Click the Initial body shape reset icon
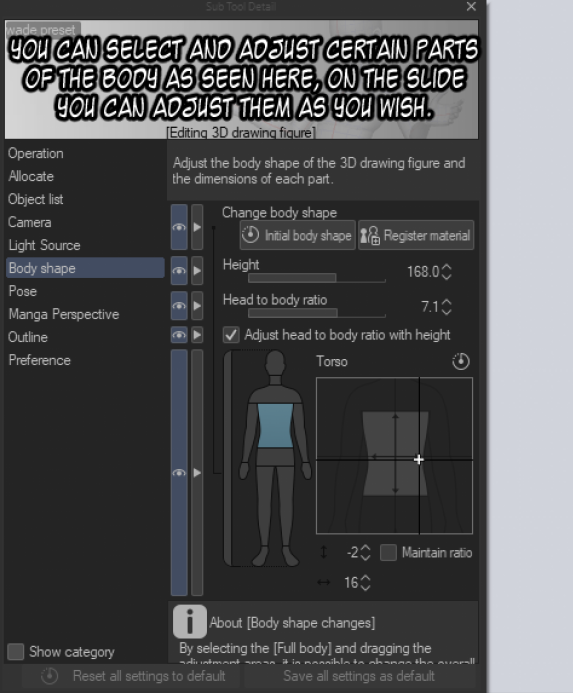The width and height of the screenshot is (573, 693). (251, 235)
